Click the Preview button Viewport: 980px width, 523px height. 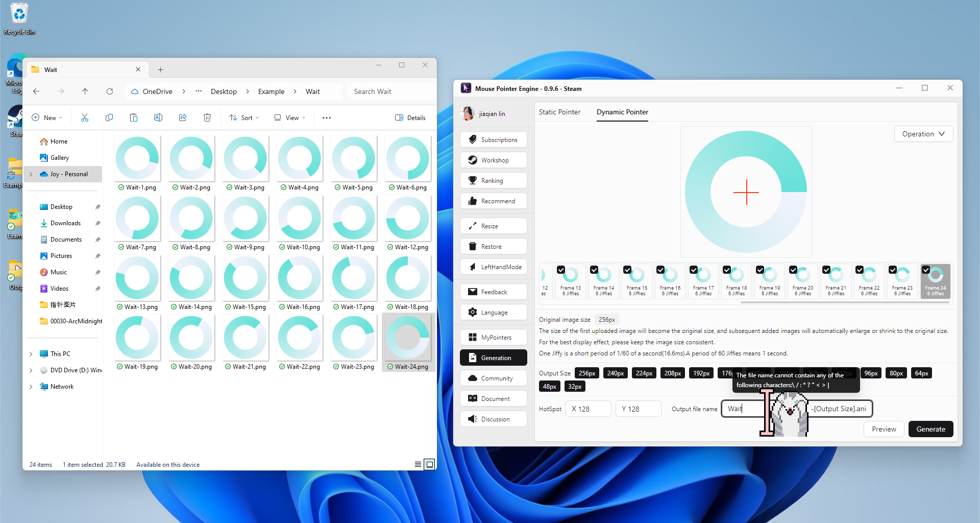point(884,429)
